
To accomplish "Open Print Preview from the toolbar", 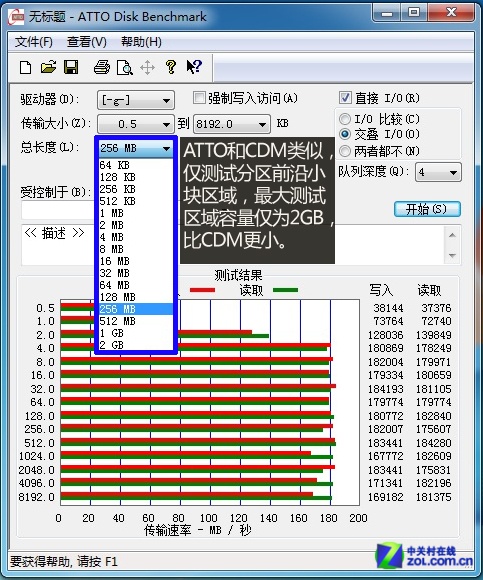I will (125, 67).
